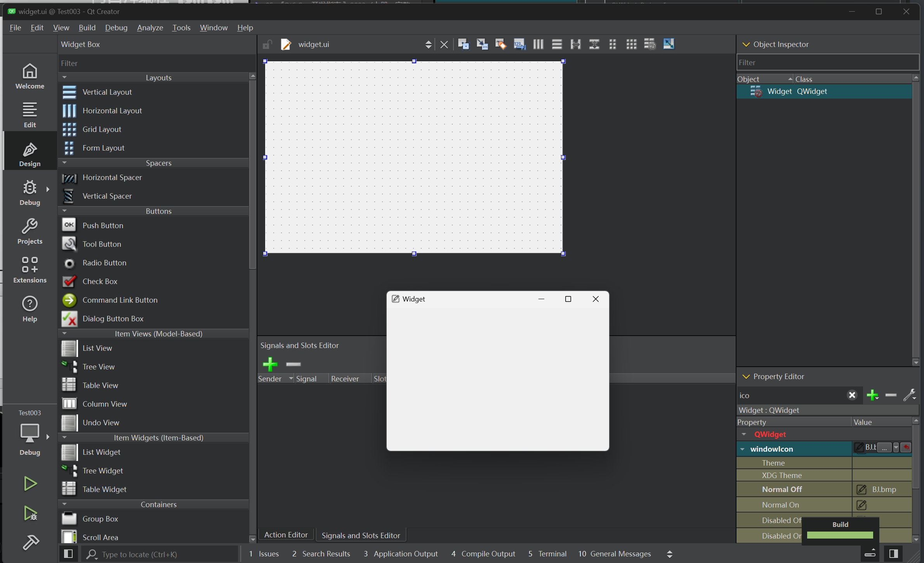Clear the property filter text

[x=852, y=395]
